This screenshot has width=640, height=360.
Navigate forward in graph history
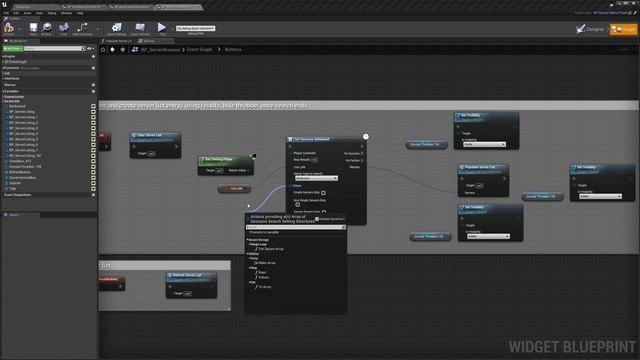122,49
